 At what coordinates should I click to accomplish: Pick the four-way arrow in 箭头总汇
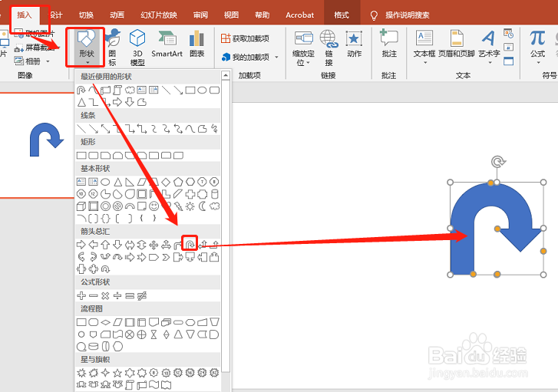click(154, 245)
